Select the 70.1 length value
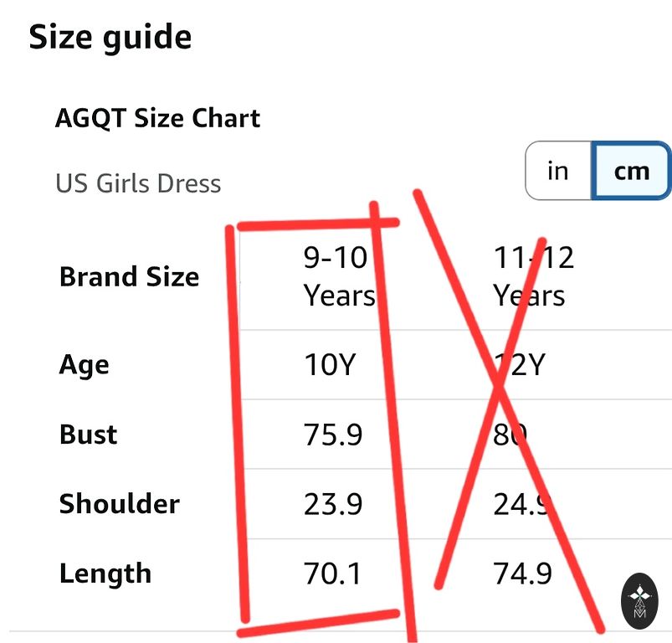This screenshot has height=643, width=672. coord(332,574)
